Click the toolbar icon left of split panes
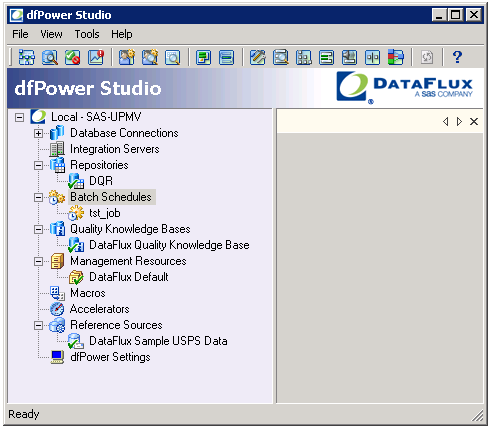This screenshot has width=491, height=428. coord(350,57)
